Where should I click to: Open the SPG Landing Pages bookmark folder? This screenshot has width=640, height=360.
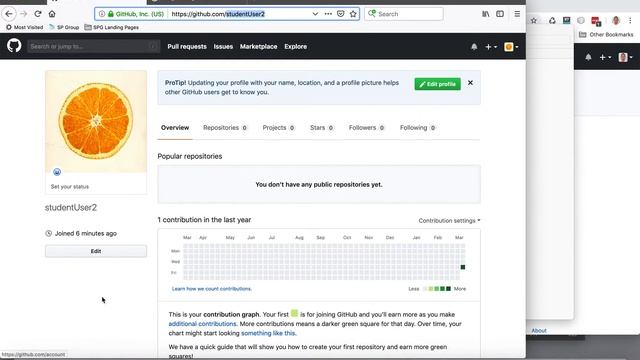[x=111, y=27]
